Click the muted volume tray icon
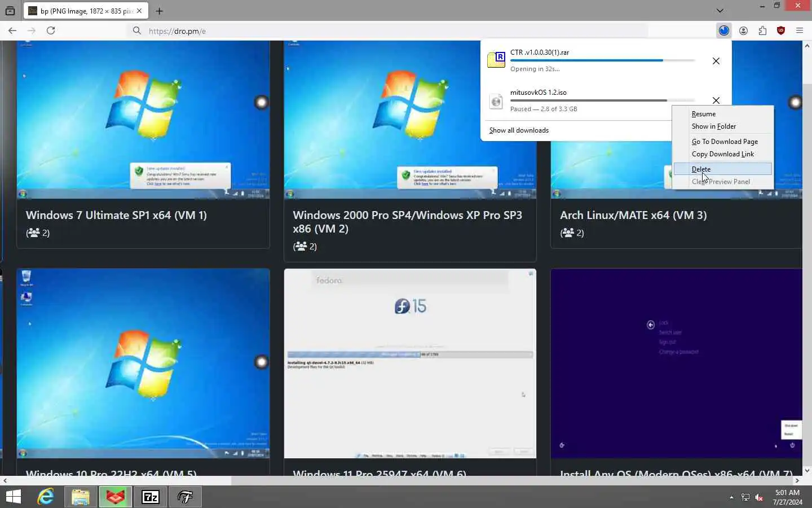The height and width of the screenshot is (508, 812). coord(759,497)
